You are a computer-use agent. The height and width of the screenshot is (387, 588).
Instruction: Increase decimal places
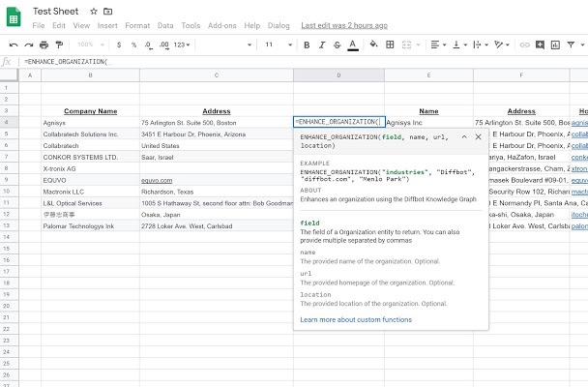tap(163, 45)
